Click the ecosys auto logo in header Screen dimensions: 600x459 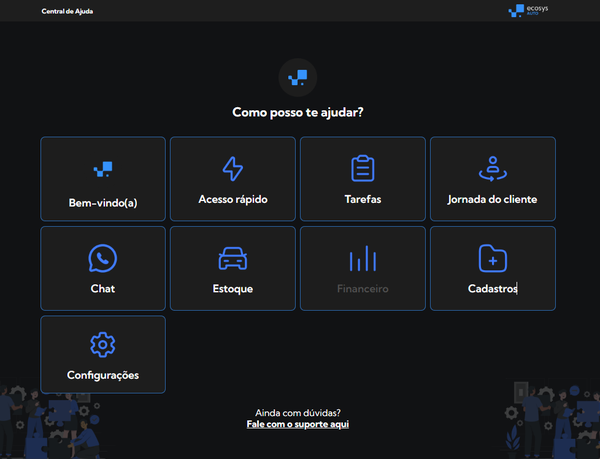(x=529, y=11)
